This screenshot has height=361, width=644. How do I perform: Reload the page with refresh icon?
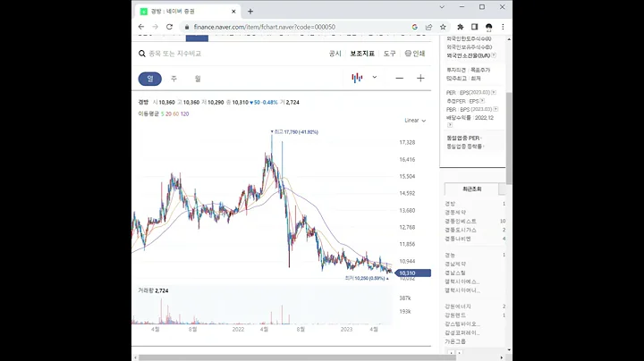tap(169, 27)
